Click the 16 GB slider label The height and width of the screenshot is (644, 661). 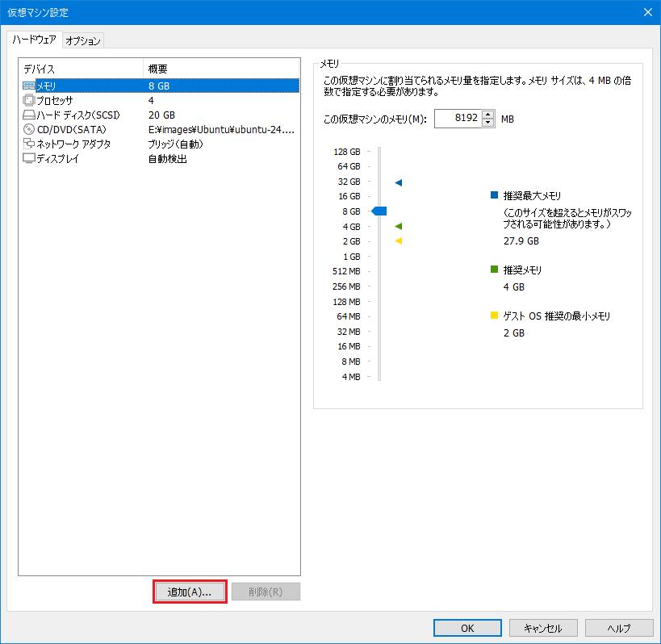(x=349, y=196)
